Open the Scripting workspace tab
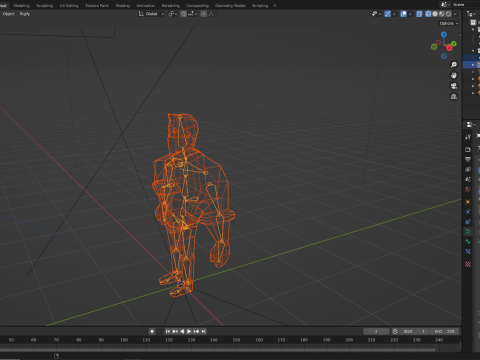 click(x=260, y=5)
